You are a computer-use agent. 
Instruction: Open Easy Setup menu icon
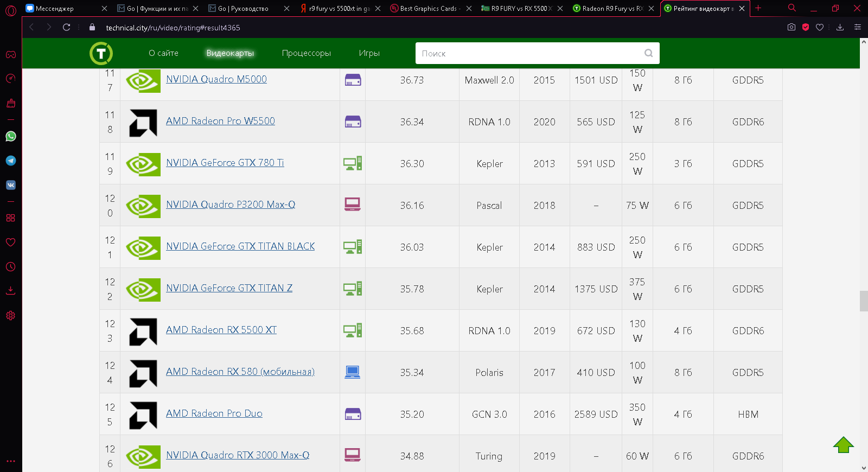click(x=858, y=27)
